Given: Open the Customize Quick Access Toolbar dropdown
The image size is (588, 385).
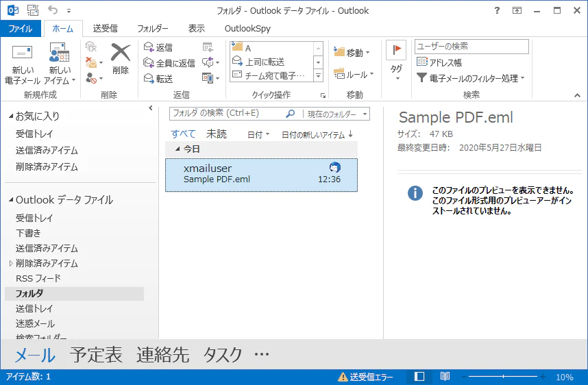Looking at the screenshot, I should point(69,10).
